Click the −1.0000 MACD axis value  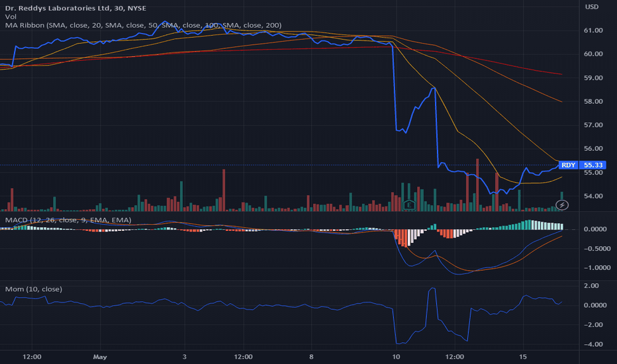(x=597, y=267)
